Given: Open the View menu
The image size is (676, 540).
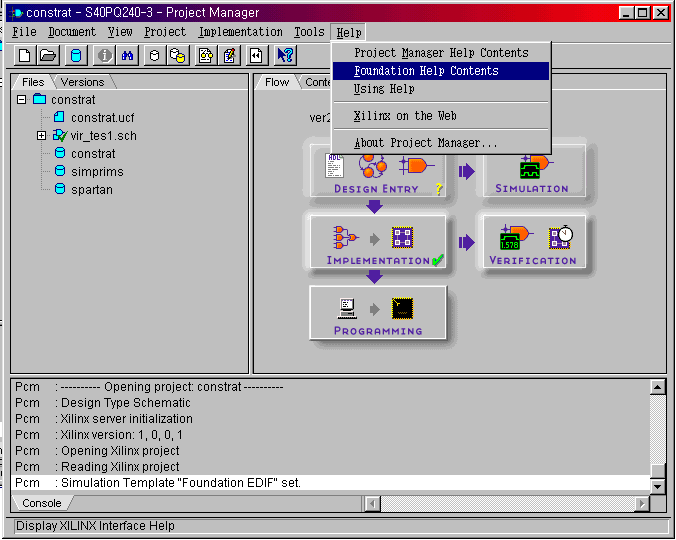Looking at the screenshot, I should pyautogui.click(x=120, y=32).
